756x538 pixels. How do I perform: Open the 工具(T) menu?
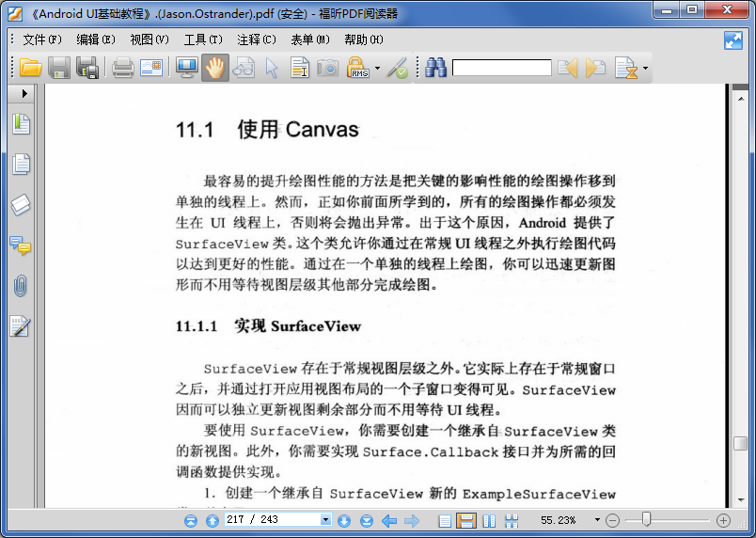(203, 40)
